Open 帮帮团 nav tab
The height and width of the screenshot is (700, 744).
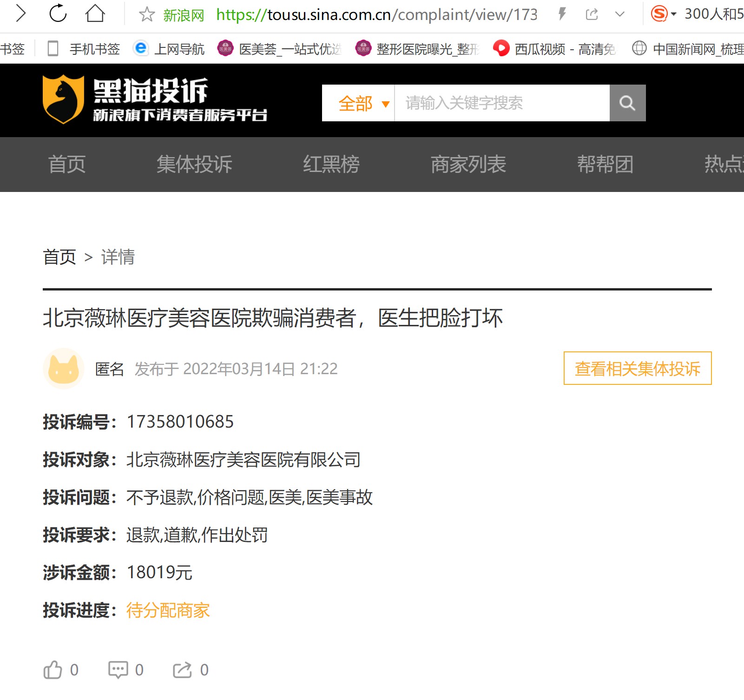(x=605, y=165)
